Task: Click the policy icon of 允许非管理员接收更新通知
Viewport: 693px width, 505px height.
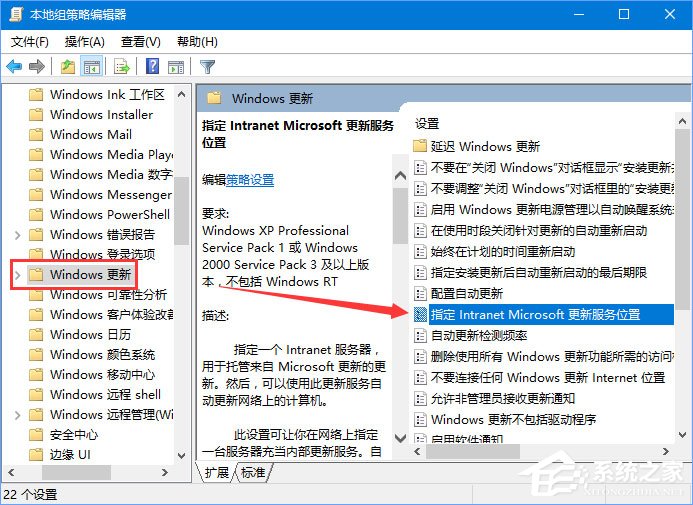Action: (420, 399)
